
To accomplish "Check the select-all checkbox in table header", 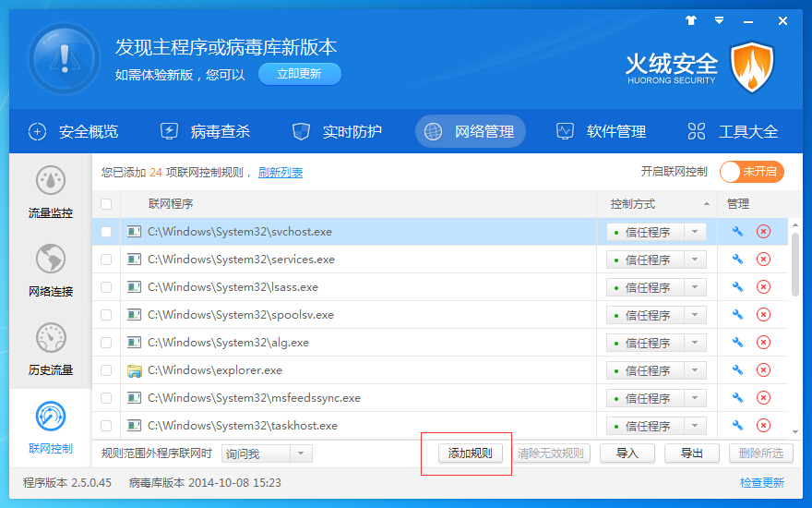I will pyautogui.click(x=106, y=204).
